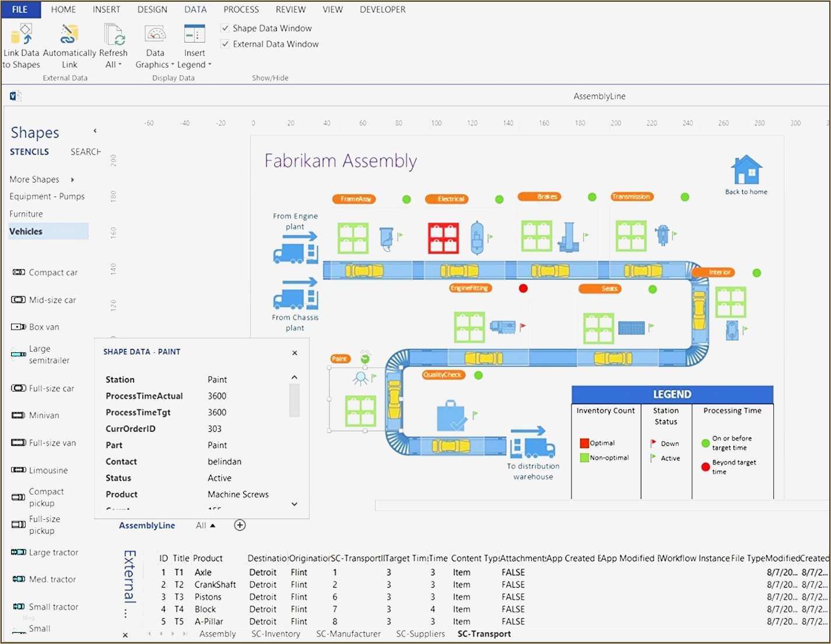Open the PROCESS ribbon tab
Viewport: 831px width, 644px height.
pyautogui.click(x=241, y=9)
